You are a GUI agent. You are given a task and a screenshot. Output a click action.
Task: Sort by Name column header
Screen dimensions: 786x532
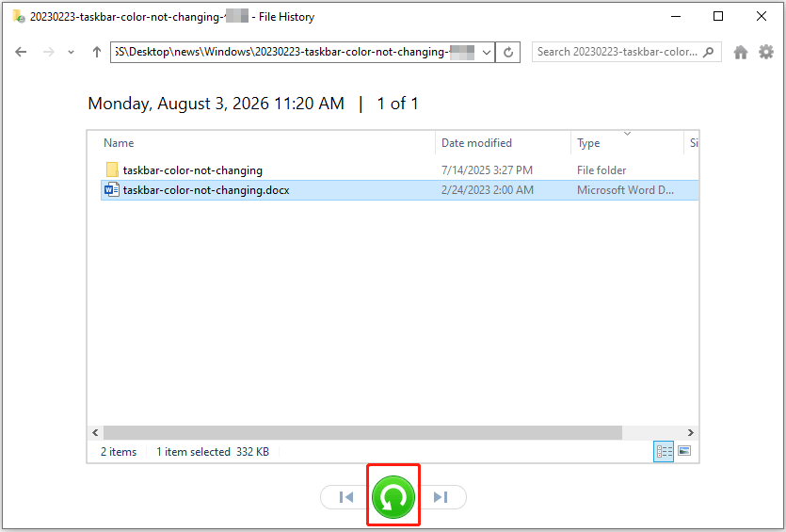(119, 143)
